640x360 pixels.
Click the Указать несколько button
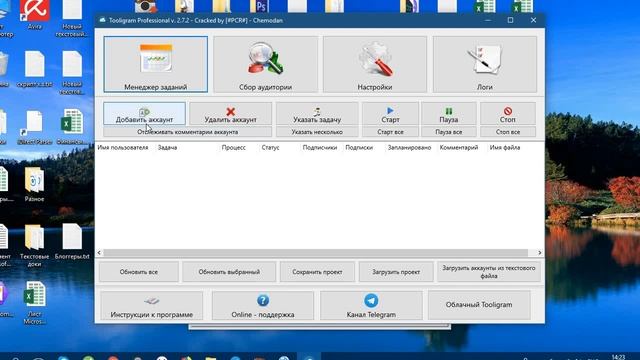click(x=317, y=132)
